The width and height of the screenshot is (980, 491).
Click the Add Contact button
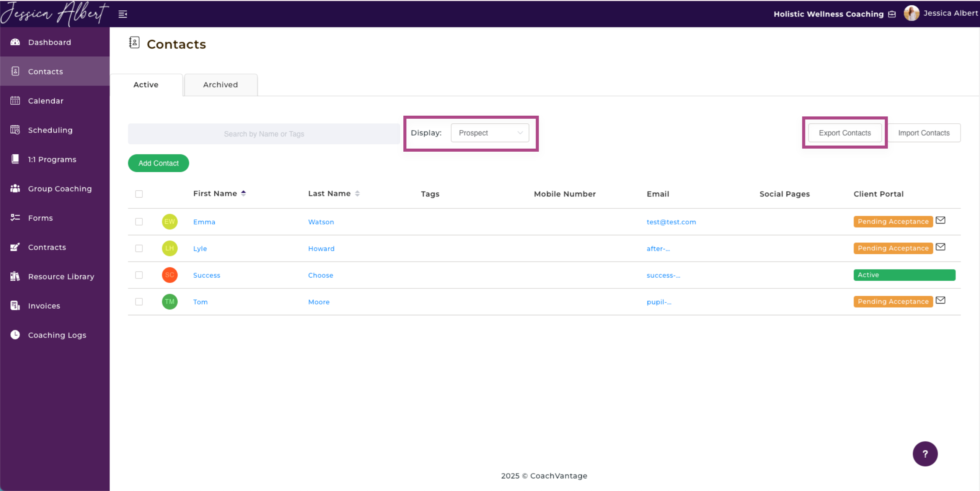click(158, 163)
